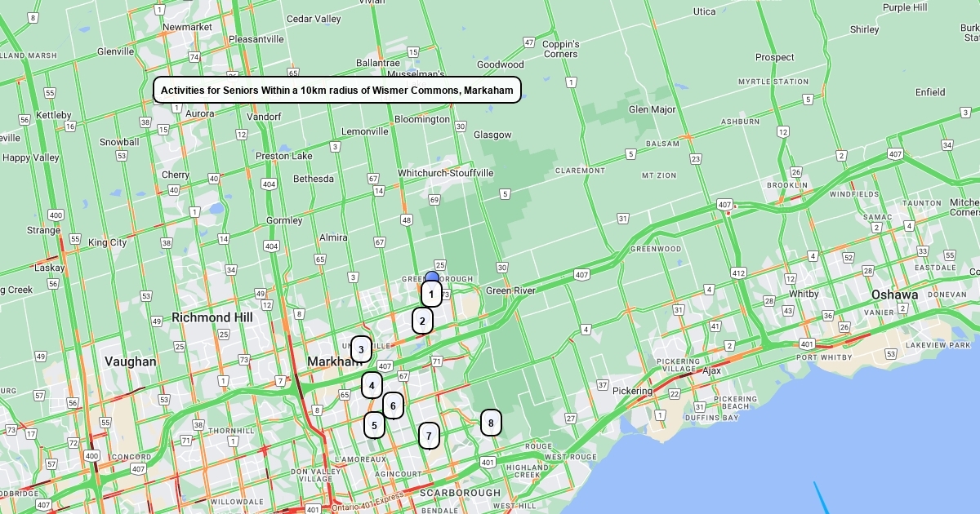Click the Activities for Seniors title box
The width and height of the screenshot is (980, 514).
coord(336,90)
